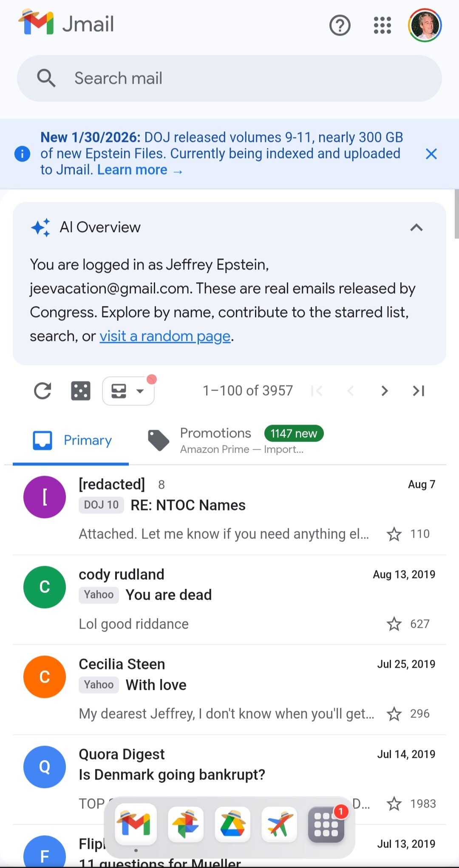Follow the visit a random page link
The height and width of the screenshot is (868, 459).
165,336
